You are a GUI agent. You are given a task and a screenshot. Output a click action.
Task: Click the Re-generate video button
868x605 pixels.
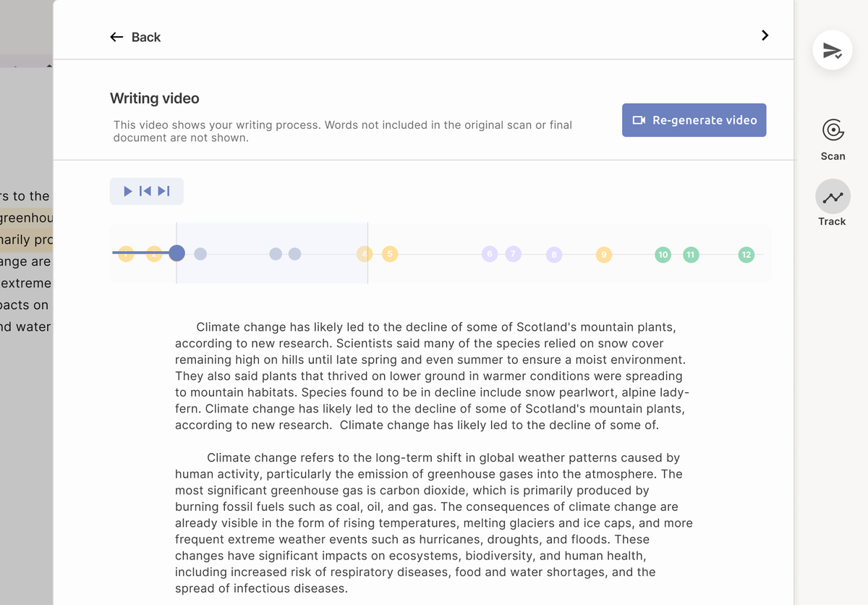694,120
